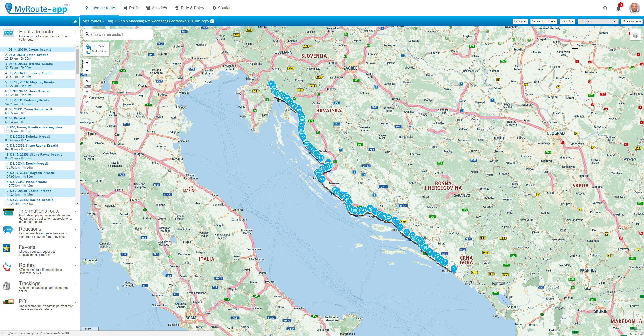Open the Mes routes breadcrumb link
Viewport: 644px width, 336px height.
(92, 21)
